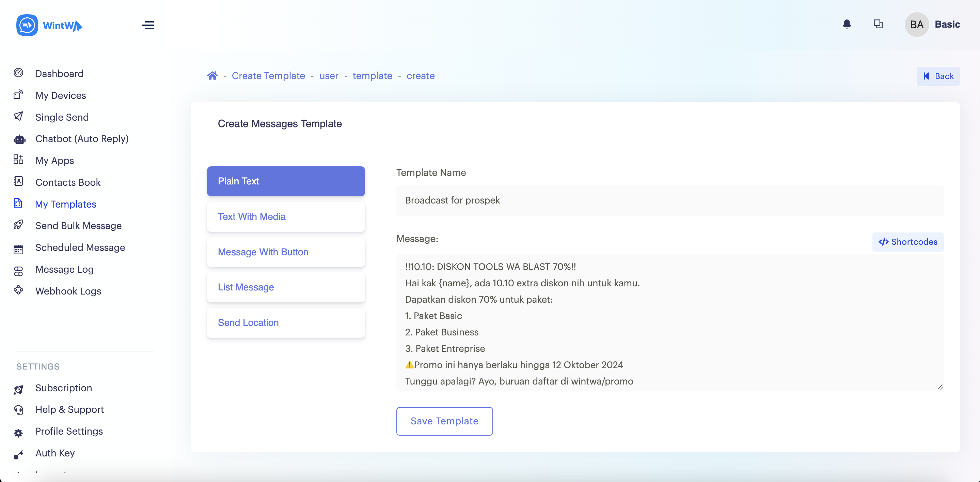Click the home icon in breadcrumb

point(212,76)
